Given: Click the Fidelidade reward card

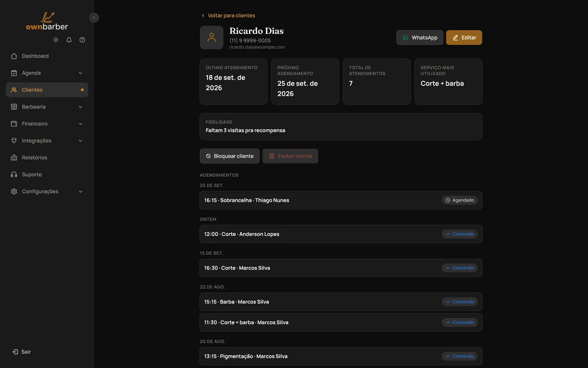Looking at the screenshot, I should pyautogui.click(x=341, y=127).
